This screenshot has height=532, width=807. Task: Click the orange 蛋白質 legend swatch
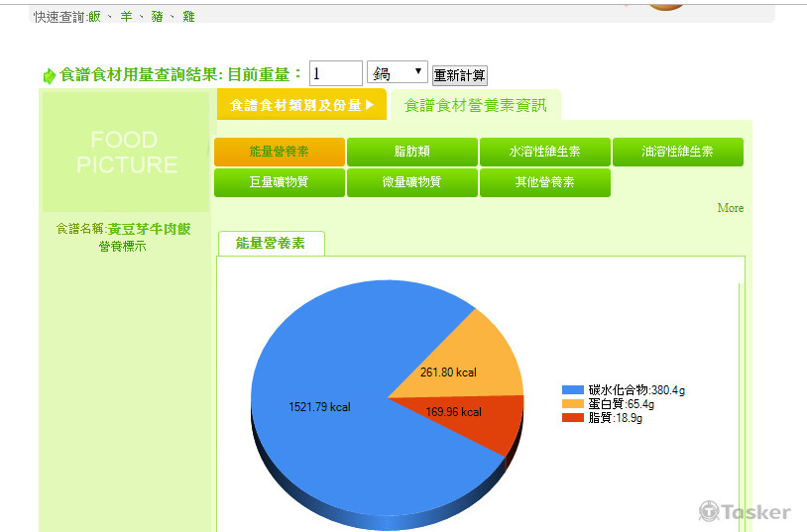(572, 404)
